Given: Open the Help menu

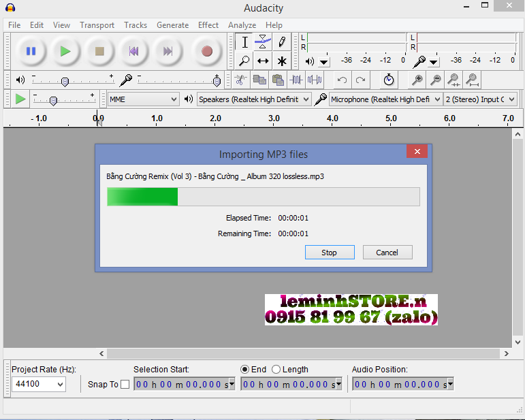Looking at the screenshot, I should pyautogui.click(x=274, y=25).
